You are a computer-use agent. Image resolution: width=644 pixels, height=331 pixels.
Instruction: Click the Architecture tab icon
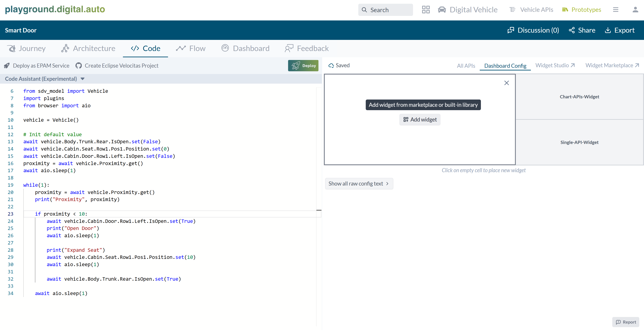[65, 48]
